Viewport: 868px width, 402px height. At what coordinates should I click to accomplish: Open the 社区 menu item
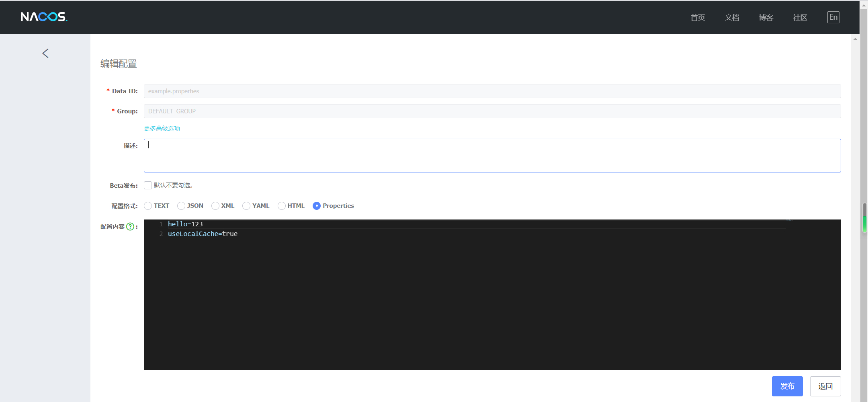[800, 17]
